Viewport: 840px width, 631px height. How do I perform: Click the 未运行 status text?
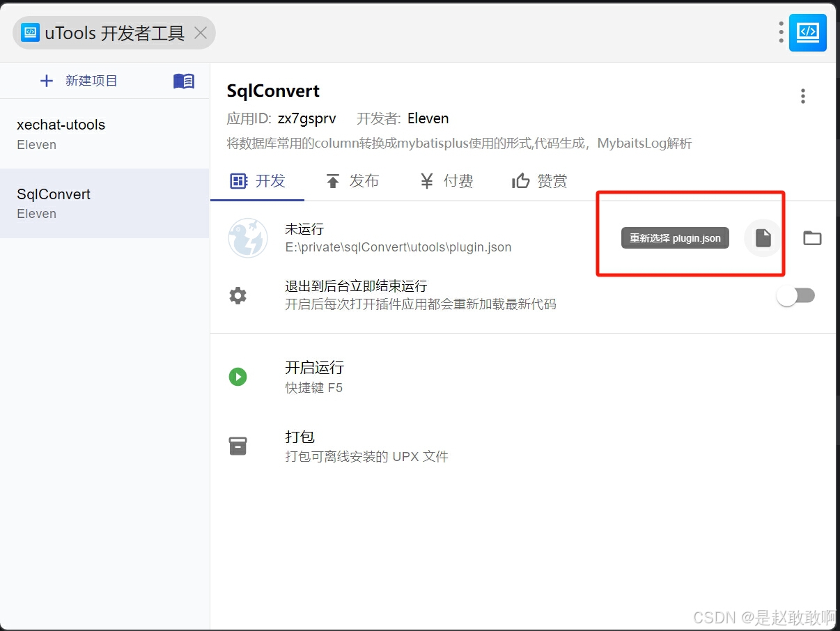(x=304, y=228)
